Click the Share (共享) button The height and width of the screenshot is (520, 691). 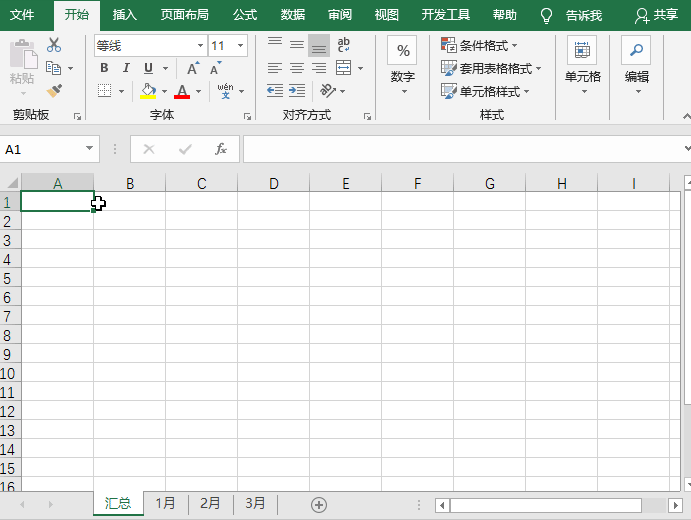(656, 15)
